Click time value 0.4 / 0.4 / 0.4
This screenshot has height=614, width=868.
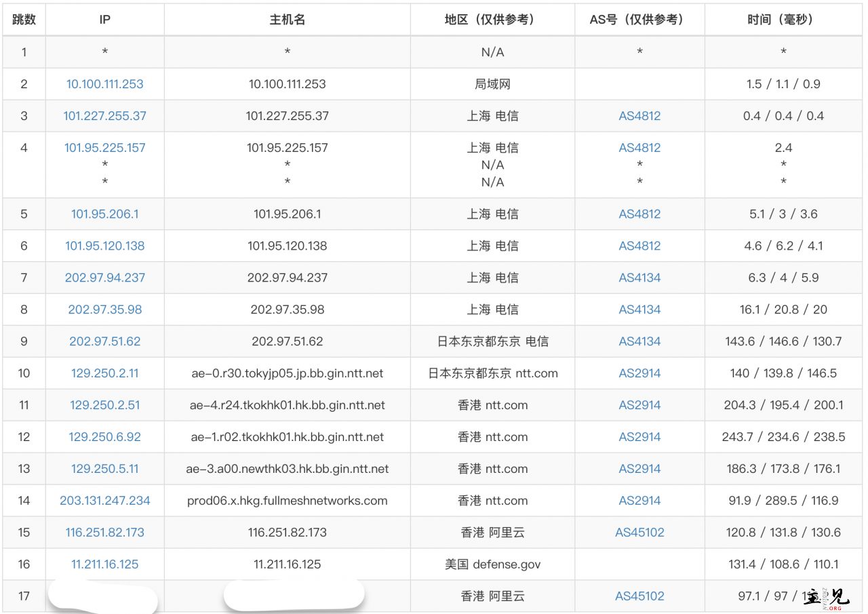[783, 116]
